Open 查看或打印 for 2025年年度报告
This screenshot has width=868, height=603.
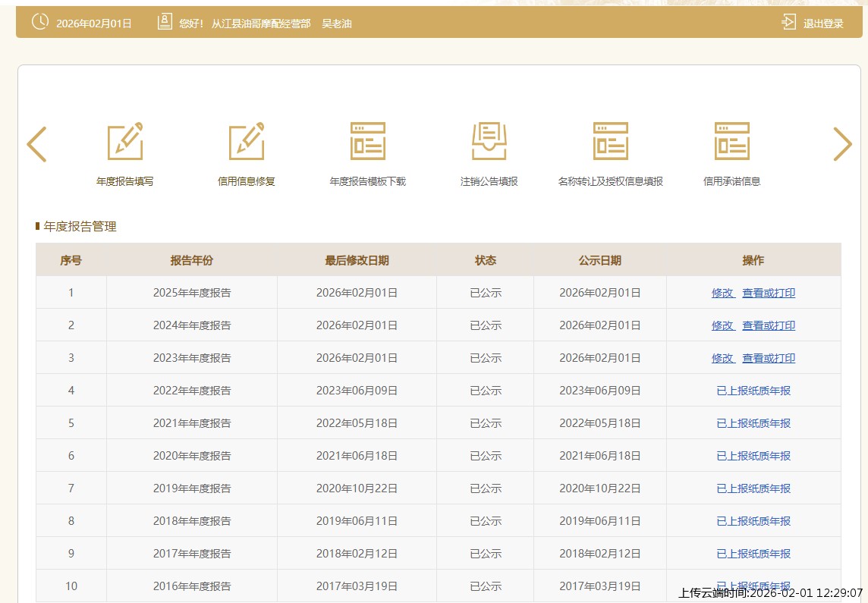769,293
